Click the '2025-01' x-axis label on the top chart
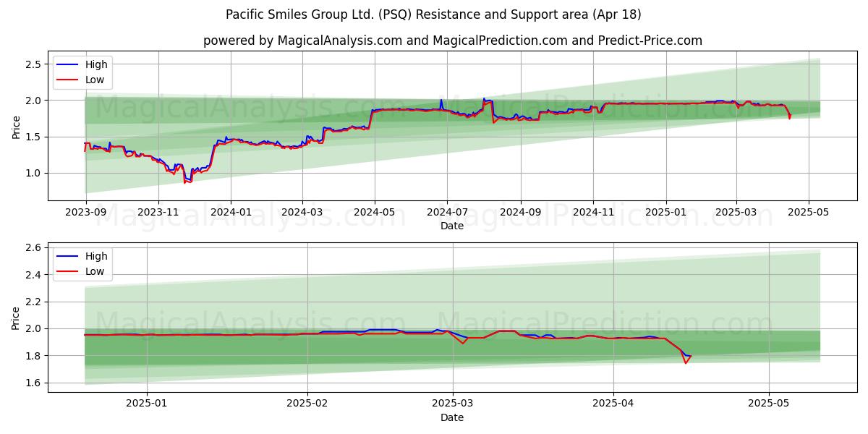 click(x=665, y=213)
